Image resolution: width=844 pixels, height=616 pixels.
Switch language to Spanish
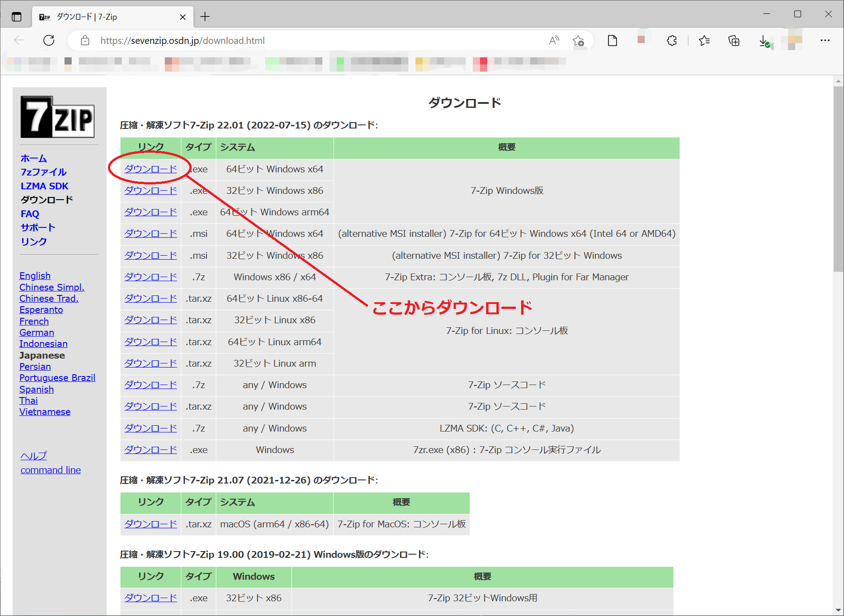click(x=36, y=389)
